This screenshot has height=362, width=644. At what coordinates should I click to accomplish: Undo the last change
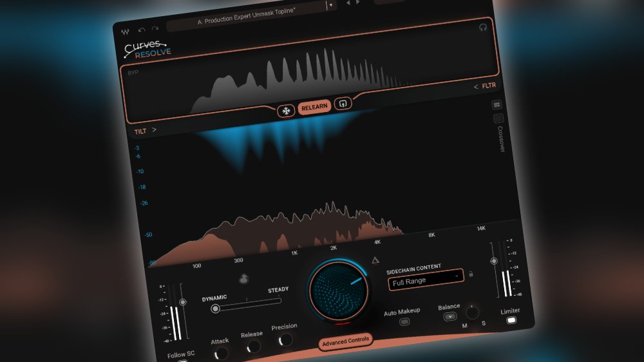coord(142,30)
